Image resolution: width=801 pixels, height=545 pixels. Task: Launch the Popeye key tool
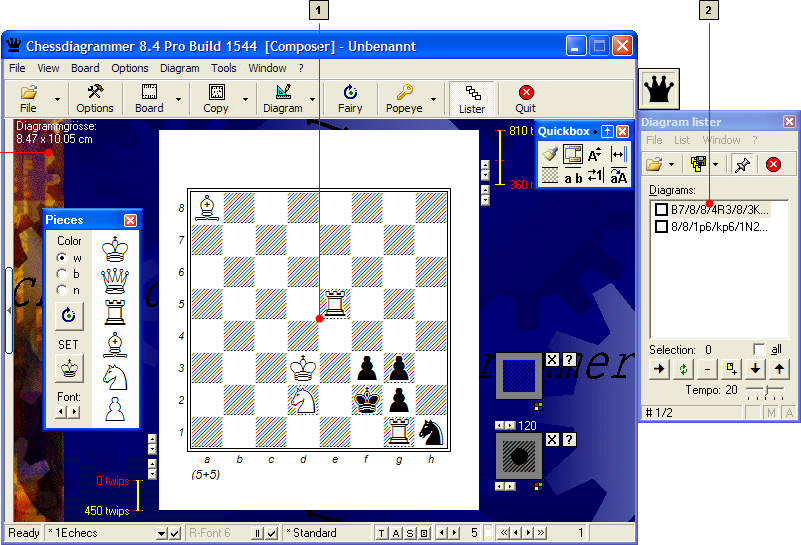coord(404,99)
